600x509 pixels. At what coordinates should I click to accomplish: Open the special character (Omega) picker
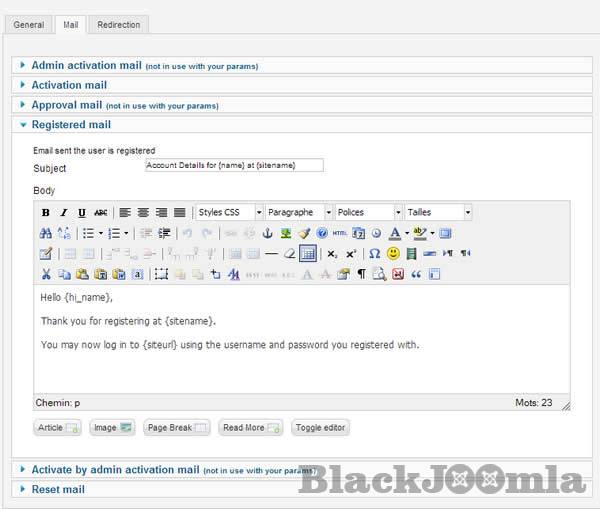374,253
